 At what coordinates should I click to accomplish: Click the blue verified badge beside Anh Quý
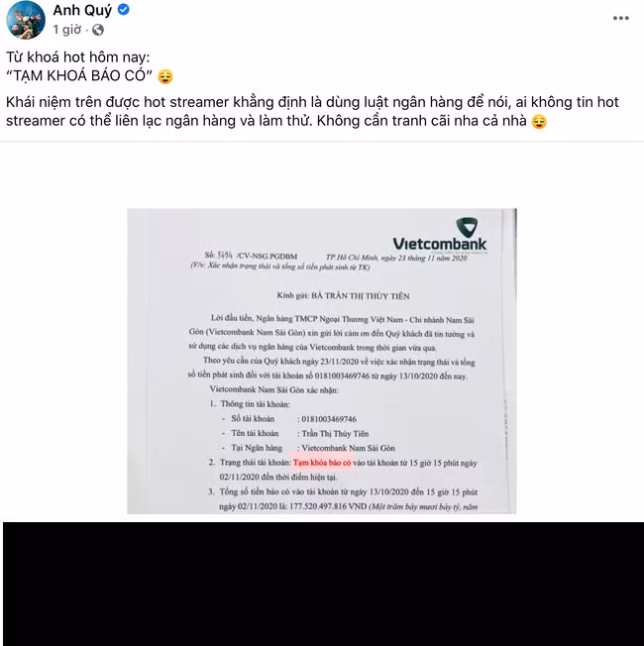tap(124, 10)
